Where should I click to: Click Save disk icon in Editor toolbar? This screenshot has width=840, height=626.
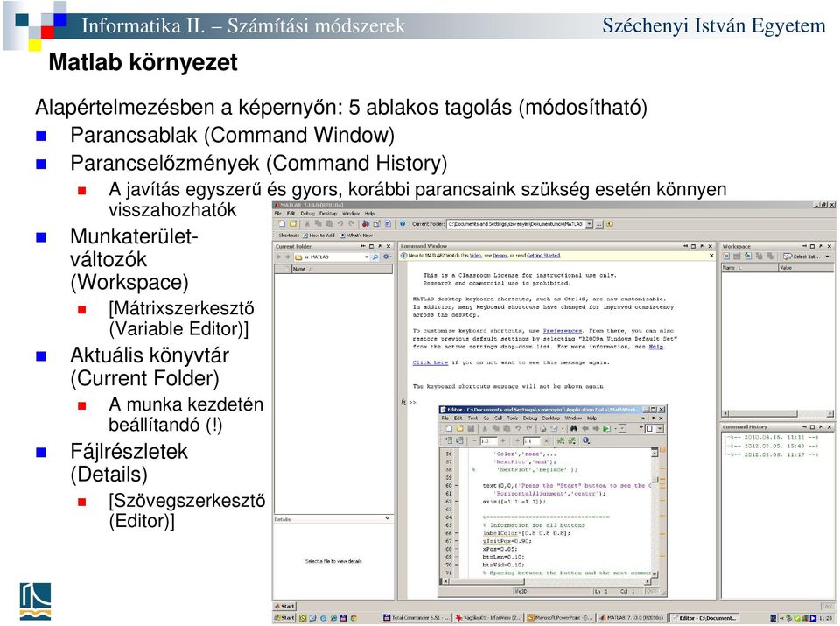click(x=471, y=428)
